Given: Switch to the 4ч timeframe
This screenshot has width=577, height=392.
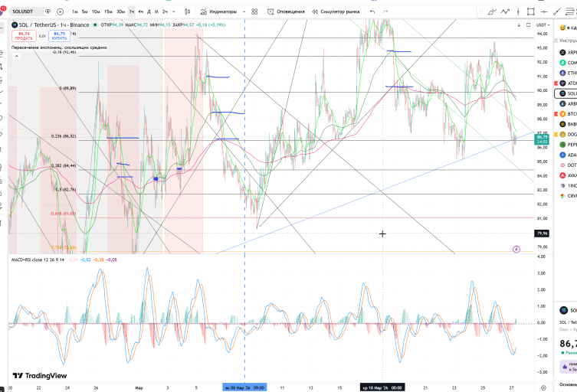Looking at the screenshot, I should tap(140, 11).
